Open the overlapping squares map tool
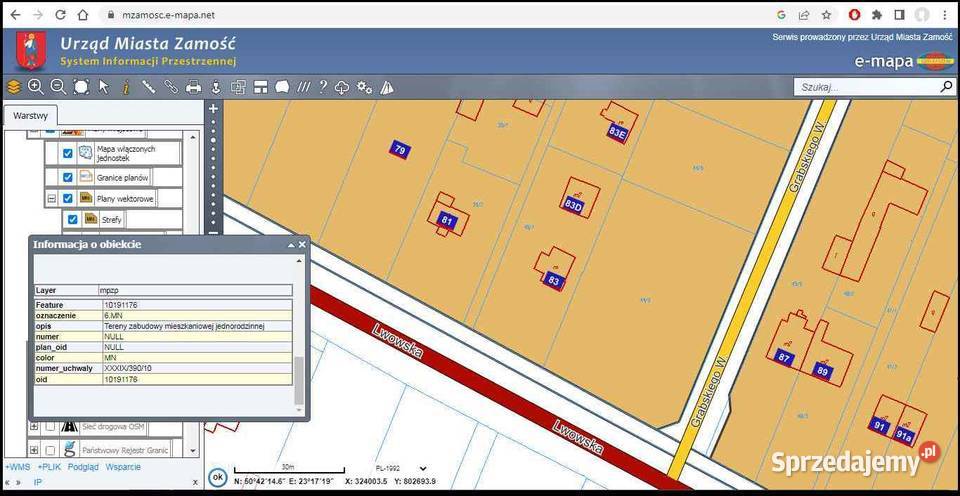This screenshot has width=960, height=496. 238,88
